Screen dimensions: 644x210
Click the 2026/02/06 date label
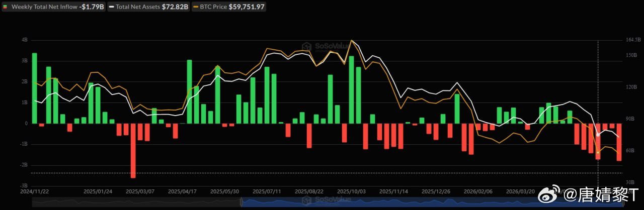point(478,191)
